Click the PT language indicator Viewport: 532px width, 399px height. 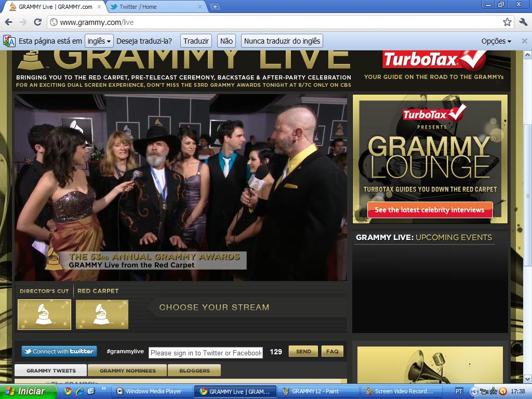(458, 391)
